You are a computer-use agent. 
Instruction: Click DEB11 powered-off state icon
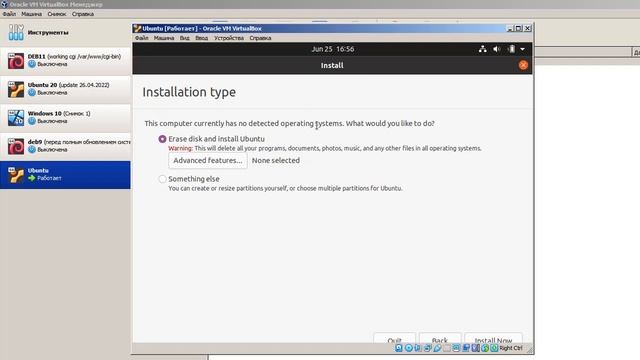click(32, 64)
